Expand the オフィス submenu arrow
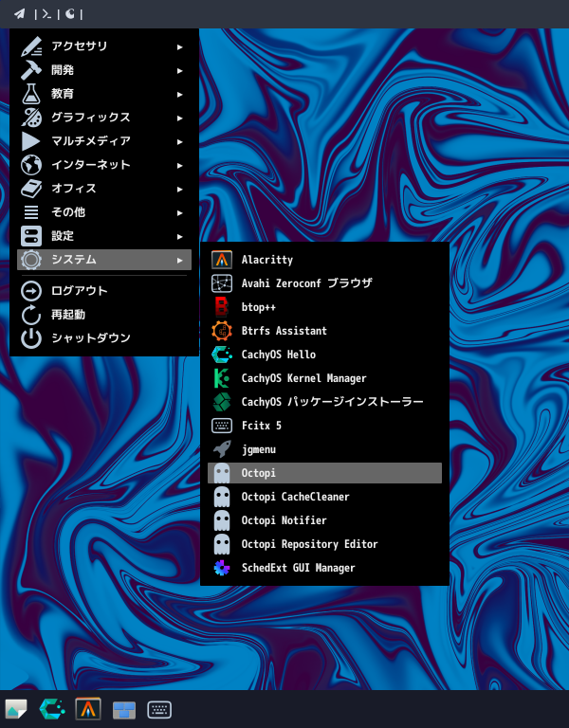 [x=180, y=189]
